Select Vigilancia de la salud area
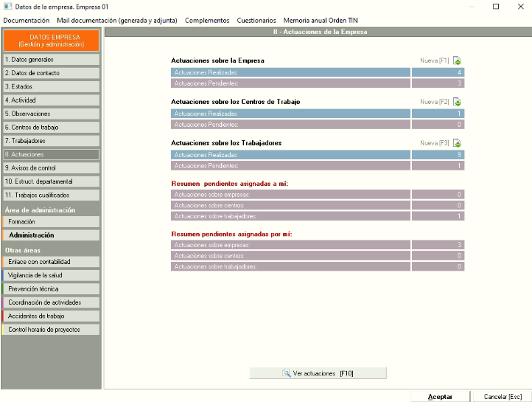 pos(50,275)
